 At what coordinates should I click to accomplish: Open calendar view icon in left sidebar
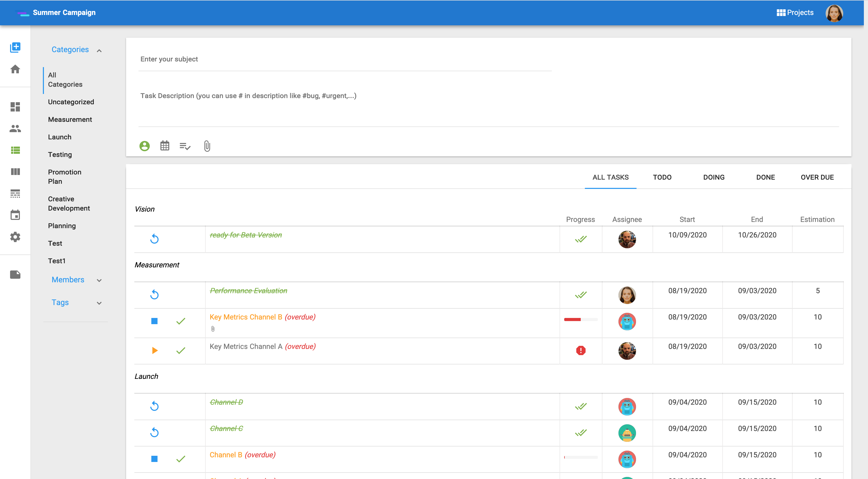(15, 215)
